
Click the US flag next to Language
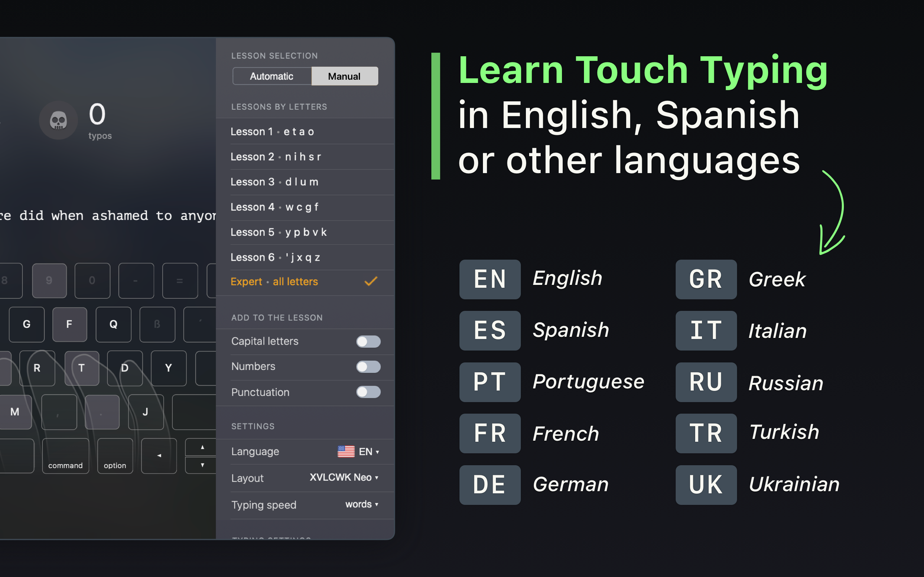[x=345, y=452]
